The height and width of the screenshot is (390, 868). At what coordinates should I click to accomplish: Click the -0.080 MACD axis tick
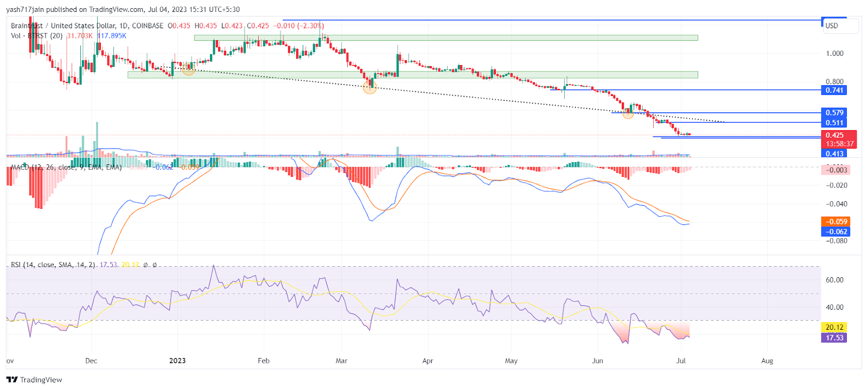[x=837, y=241]
